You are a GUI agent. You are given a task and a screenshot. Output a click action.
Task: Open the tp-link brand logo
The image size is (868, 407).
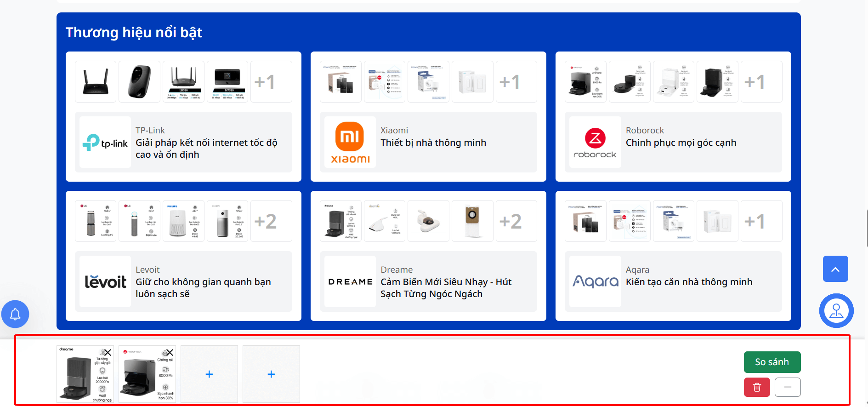[105, 142]
